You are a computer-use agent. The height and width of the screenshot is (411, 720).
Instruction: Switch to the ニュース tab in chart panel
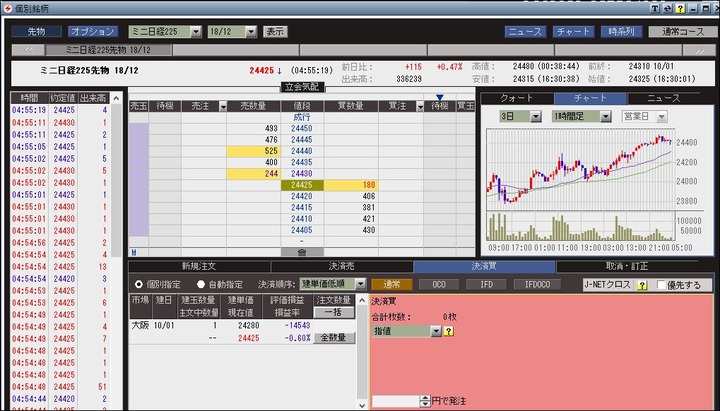point(664,98)
